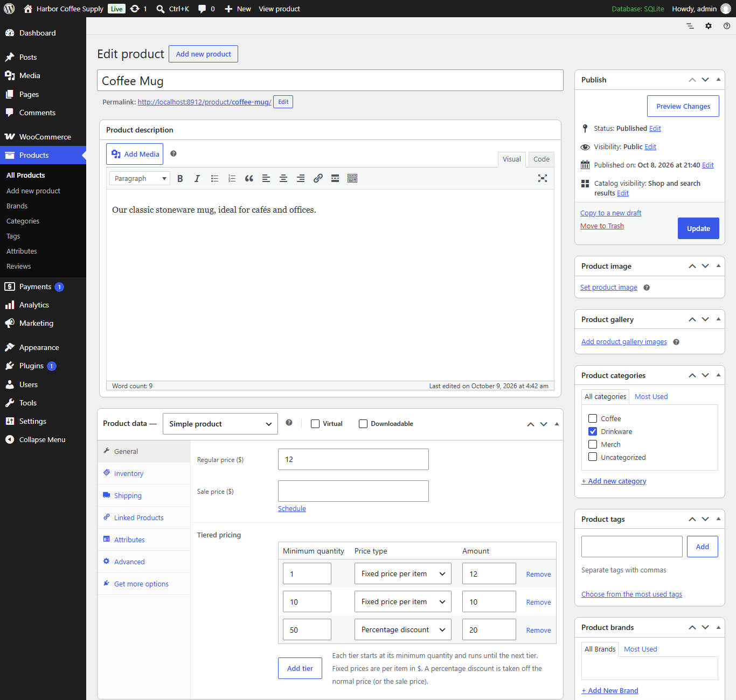Uncheck the Drinkware category
Viewport: 736px width, 700px height.
593,431
